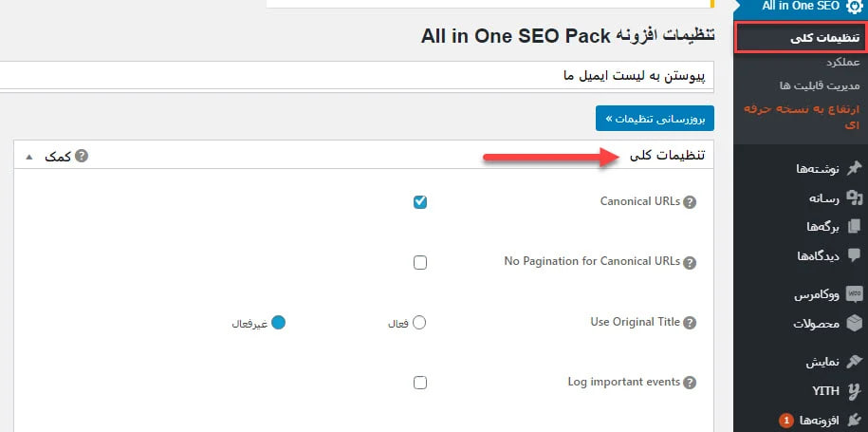Open the Posts pin icon in sidebar
The image size is (868, 432).
854,168
